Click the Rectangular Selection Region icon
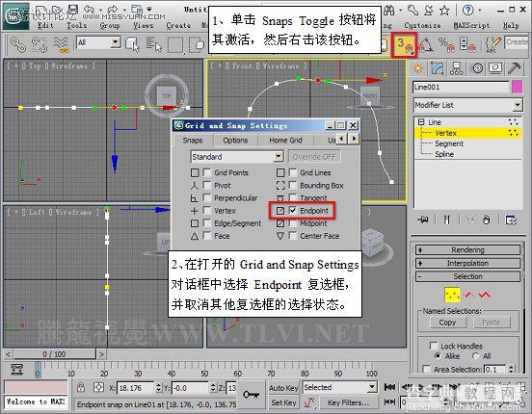The height and width of the screenshot is (414, 532). click(175, 44)
